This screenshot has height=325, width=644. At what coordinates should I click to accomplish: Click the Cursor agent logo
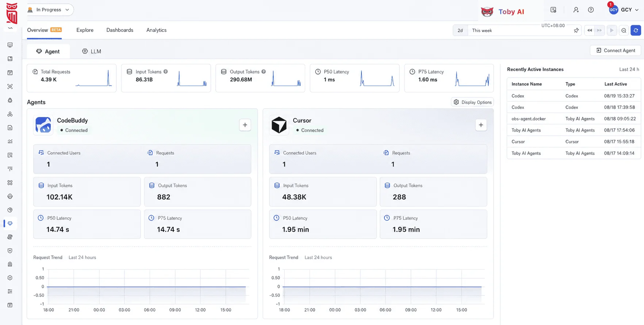[279, 125]
